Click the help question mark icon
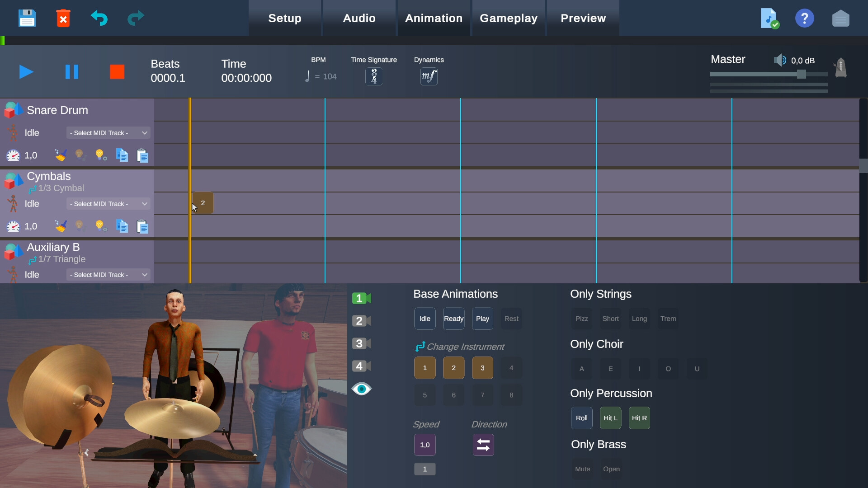This screenshot has height=488, width=868. click(804, 18)
